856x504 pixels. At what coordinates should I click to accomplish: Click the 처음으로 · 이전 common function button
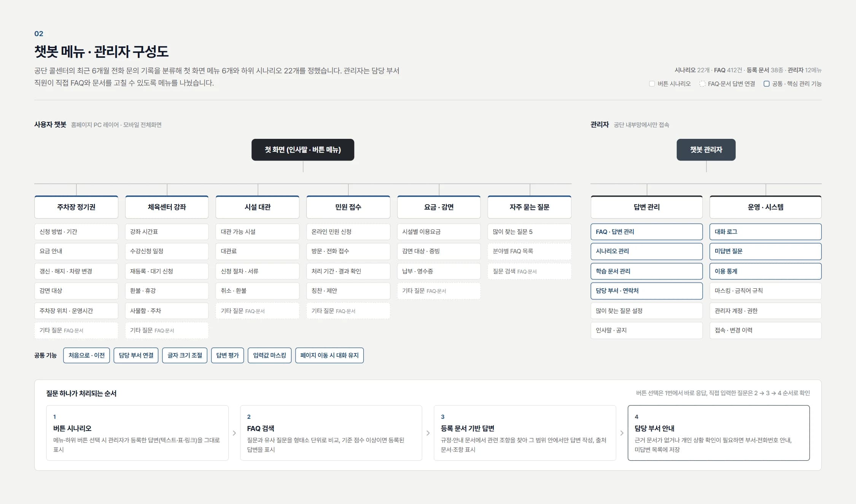point(86,355)
